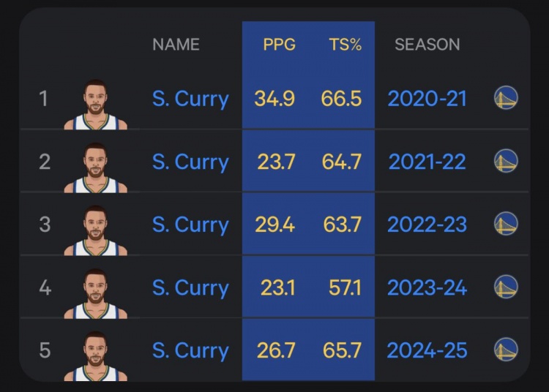Sort by the NAME column header
549x392 pixels.
[x=176, y=45]
